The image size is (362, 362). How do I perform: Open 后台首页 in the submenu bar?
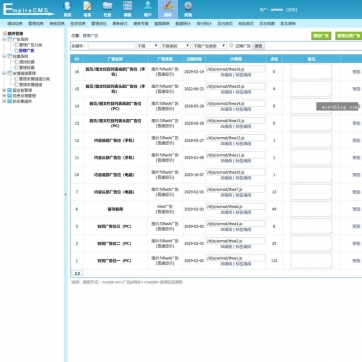pos(225,24)
